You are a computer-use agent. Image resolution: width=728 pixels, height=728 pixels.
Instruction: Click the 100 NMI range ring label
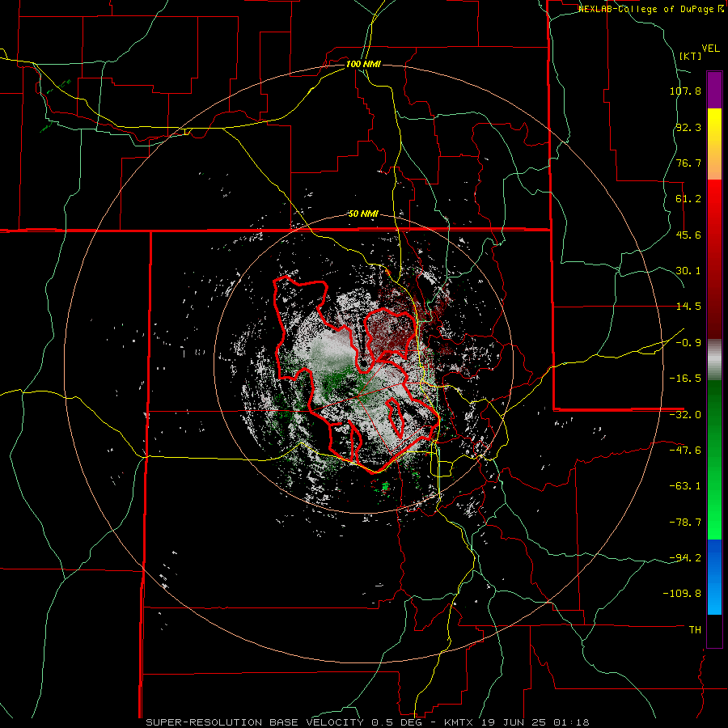[363, 64]
